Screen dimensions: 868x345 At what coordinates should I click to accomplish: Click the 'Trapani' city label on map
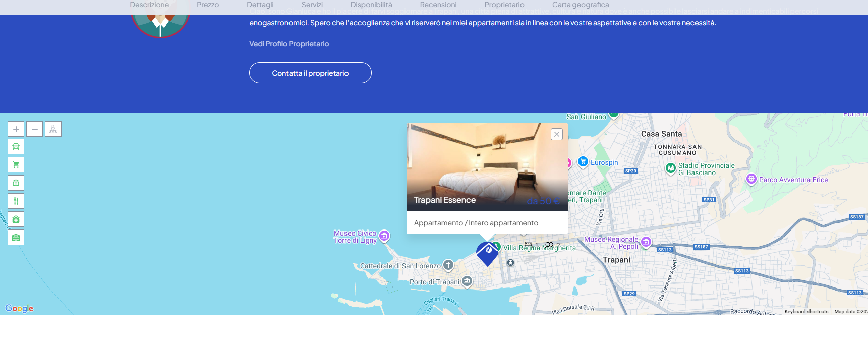coord(616,260)
